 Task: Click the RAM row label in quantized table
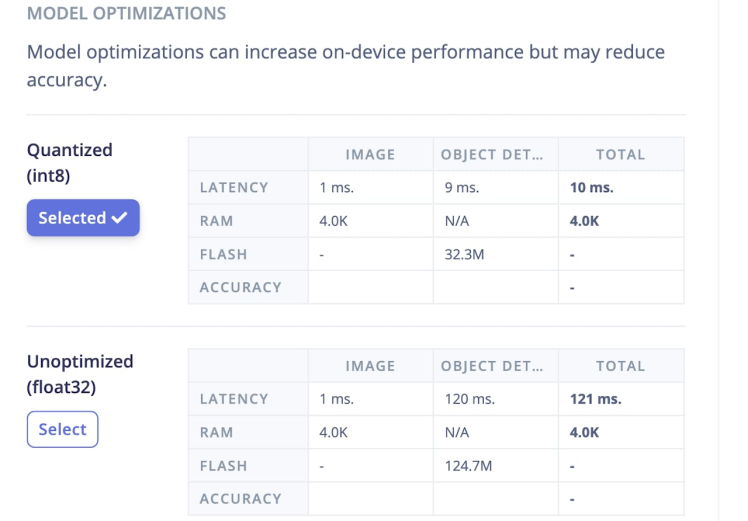pos(216,221)
